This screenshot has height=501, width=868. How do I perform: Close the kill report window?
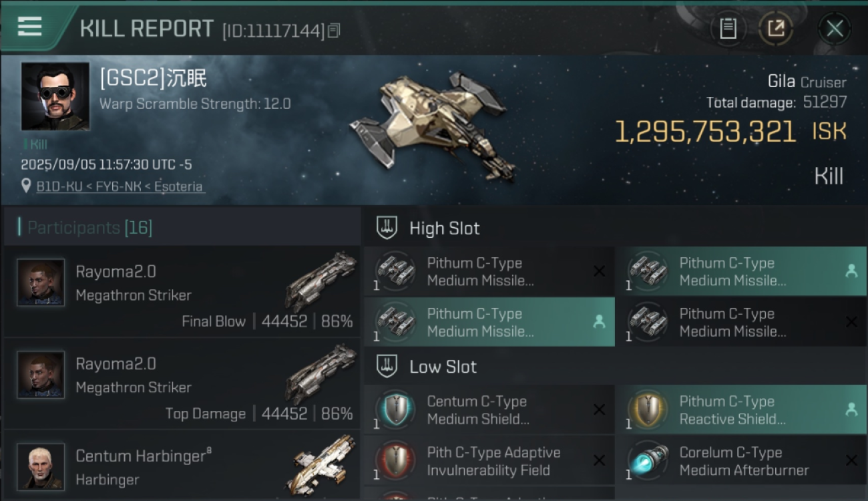835,28
